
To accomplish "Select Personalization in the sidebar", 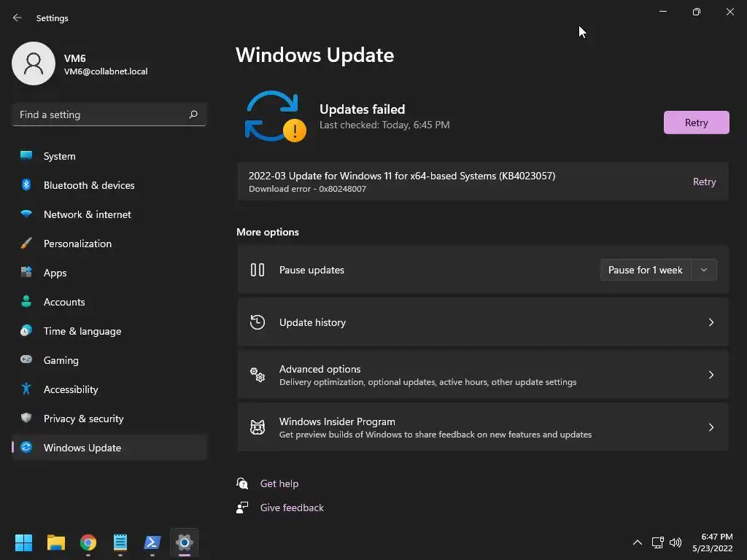I will pyautogui.click(x=109, y=244).
